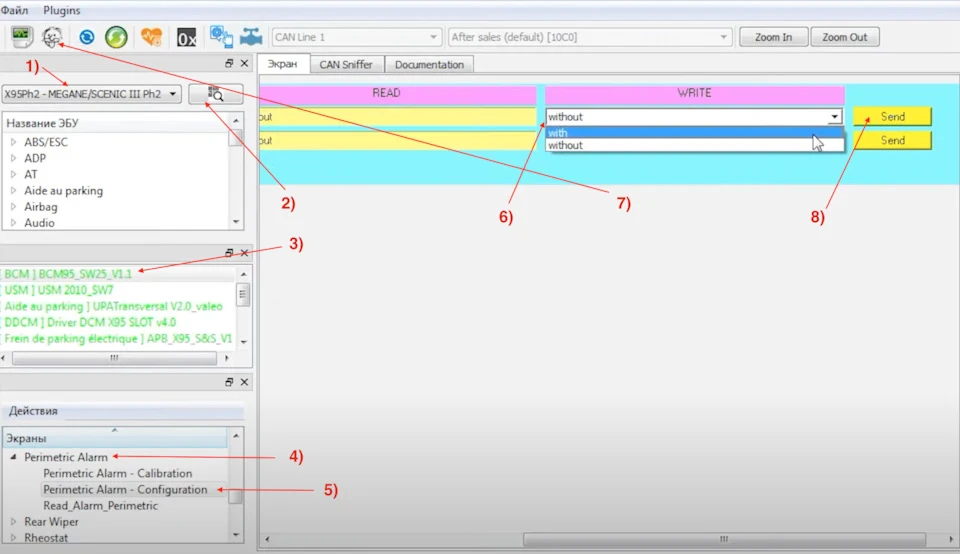Click the Zoom Out button
The height and width of the screenshot is (554, 960).
coord(845,37)
